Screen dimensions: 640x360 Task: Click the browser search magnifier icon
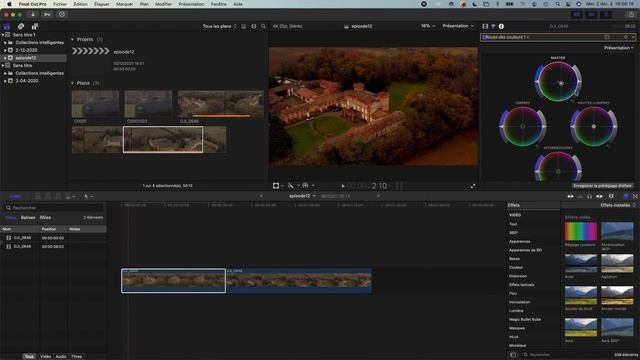[263, 26]
